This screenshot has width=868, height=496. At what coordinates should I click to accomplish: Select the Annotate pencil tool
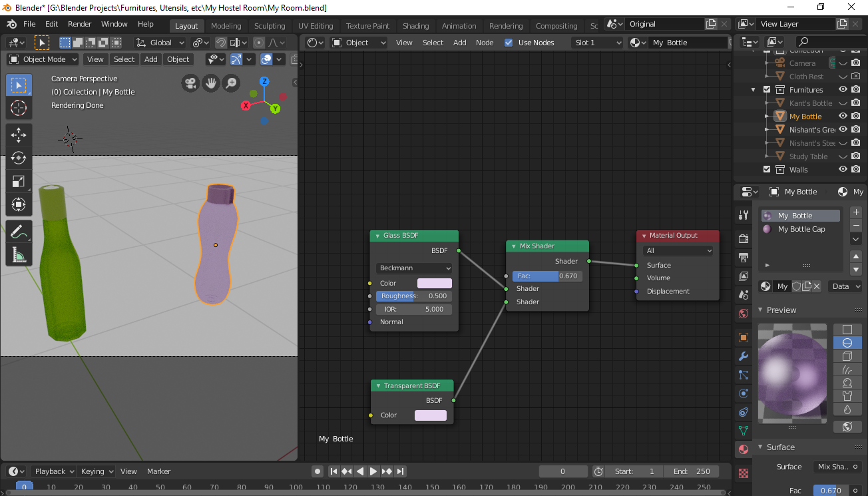coord(19,232)
